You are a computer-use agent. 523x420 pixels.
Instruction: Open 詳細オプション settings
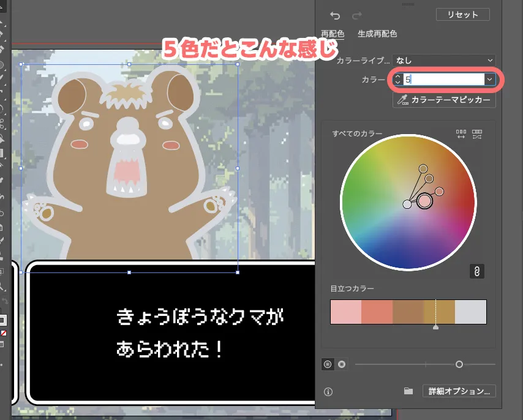coord(459,391)
